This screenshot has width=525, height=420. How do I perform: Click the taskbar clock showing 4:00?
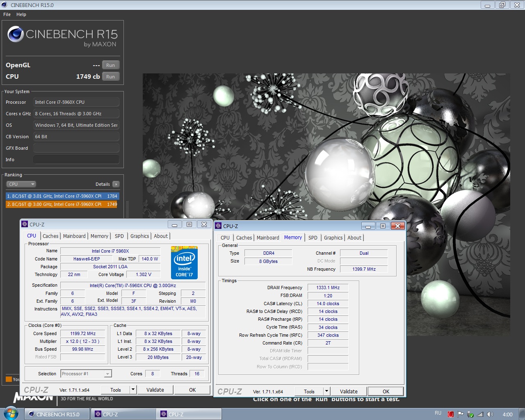pos(508,414)
